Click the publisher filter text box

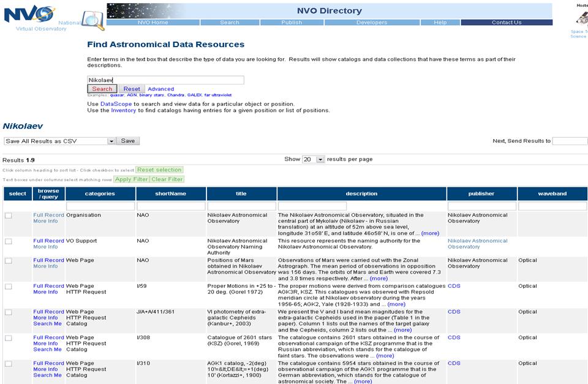point(482,206)
